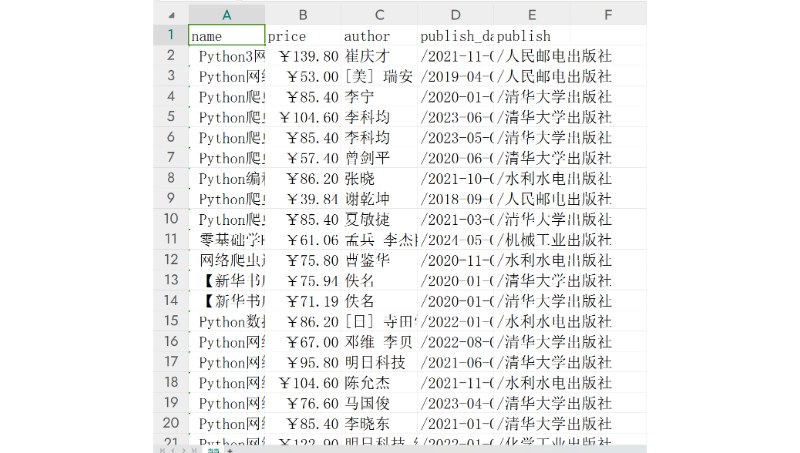Click the 'author' cell in C1
The width and height of the screenshot is (800, 453).
(380, 36)
